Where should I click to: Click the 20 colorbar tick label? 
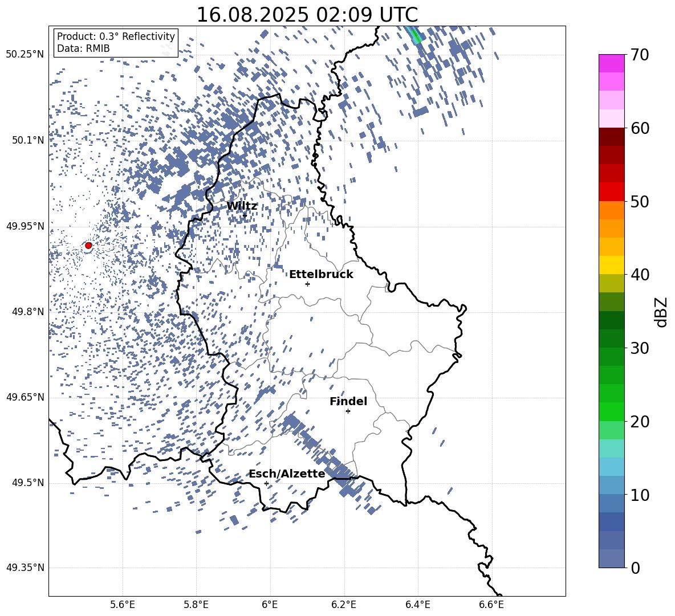pos(640,421)
